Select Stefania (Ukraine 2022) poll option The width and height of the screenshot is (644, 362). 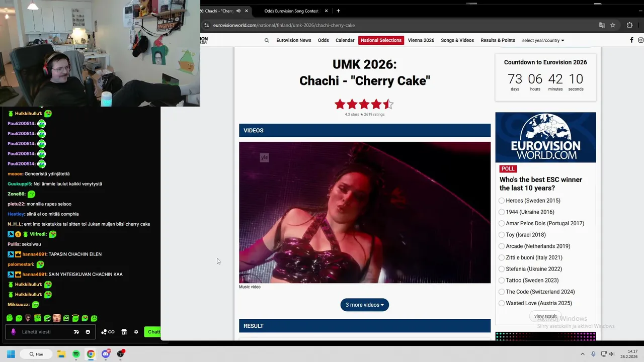pyautogui.click(x=502, y=269)
